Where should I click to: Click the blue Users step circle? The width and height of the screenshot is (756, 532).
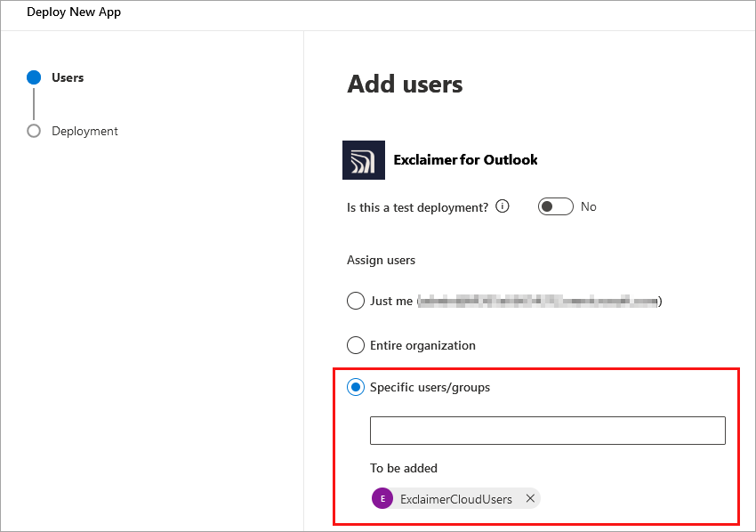click(34, 77)
